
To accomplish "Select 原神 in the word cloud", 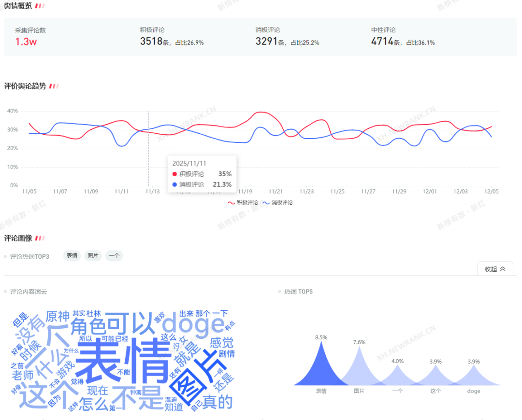I will pos(58,317).
